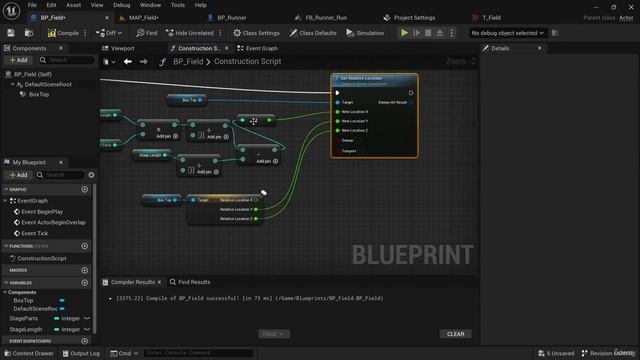Switch to the T_Field tab
640x360 pixels.
[491, 18]
